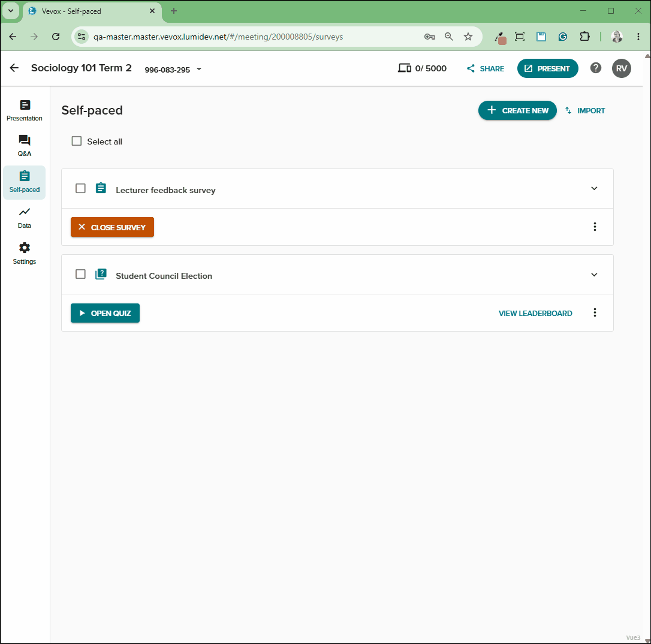
Task: Click the Sociology 101 Term 2 session title
Action: coord(82,68)
